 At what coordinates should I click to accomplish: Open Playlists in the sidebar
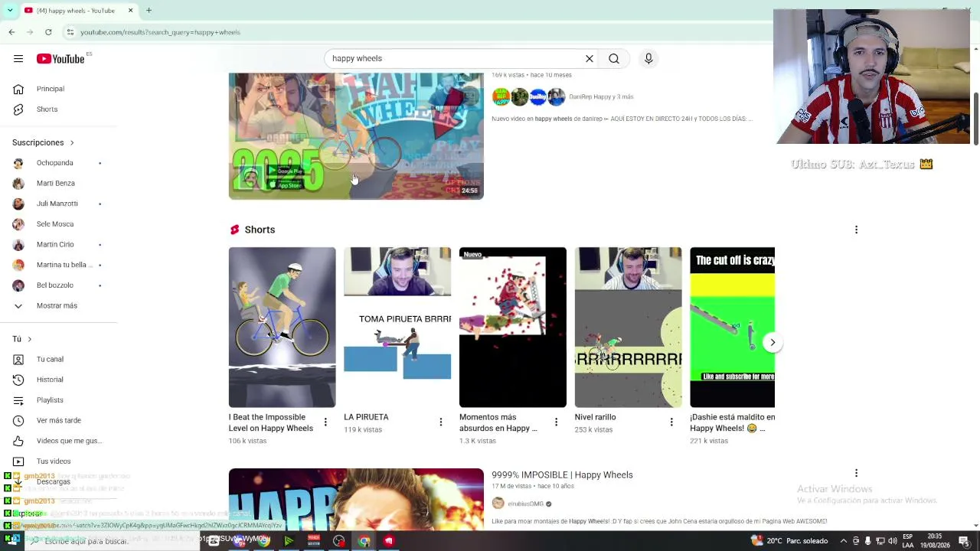pos(50,400)
